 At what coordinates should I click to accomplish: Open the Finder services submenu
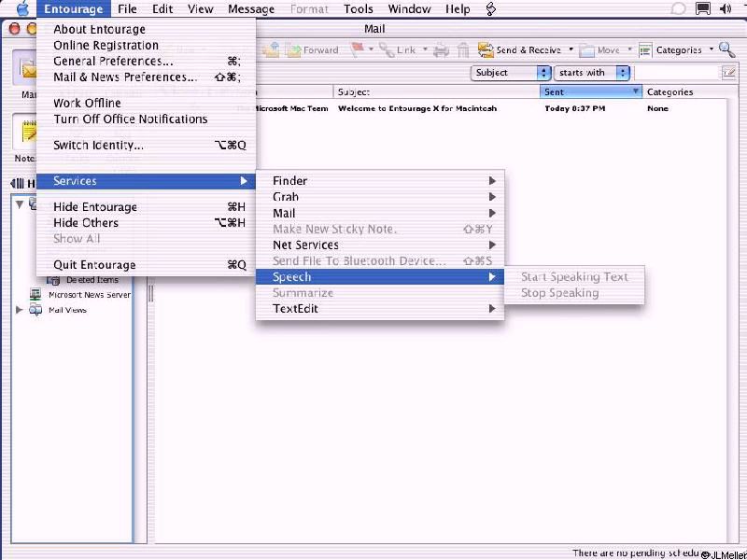[380, 181]
